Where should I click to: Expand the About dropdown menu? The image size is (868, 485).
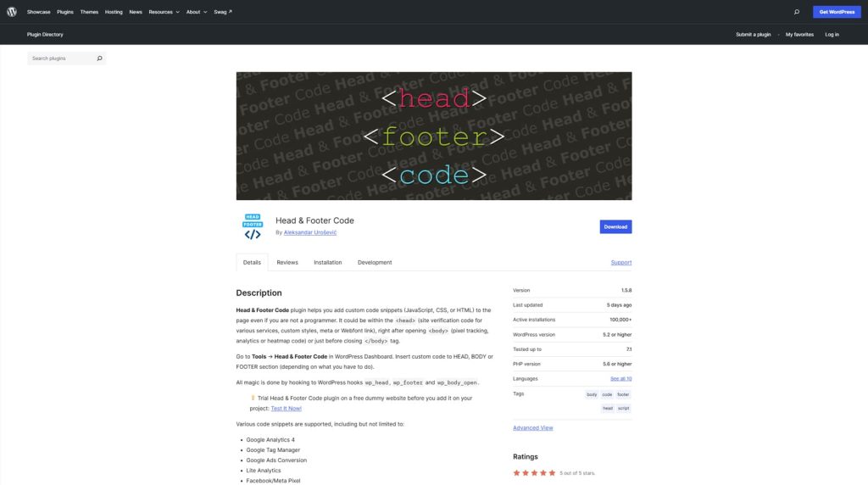(x=197, y=12)
